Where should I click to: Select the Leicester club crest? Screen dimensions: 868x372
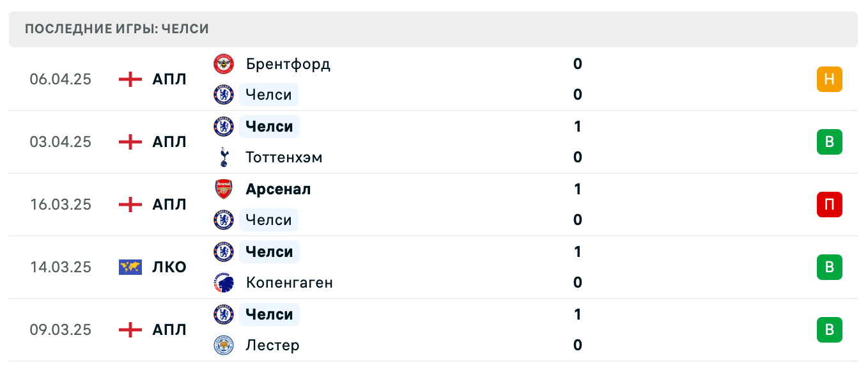(x=223, y=345)
